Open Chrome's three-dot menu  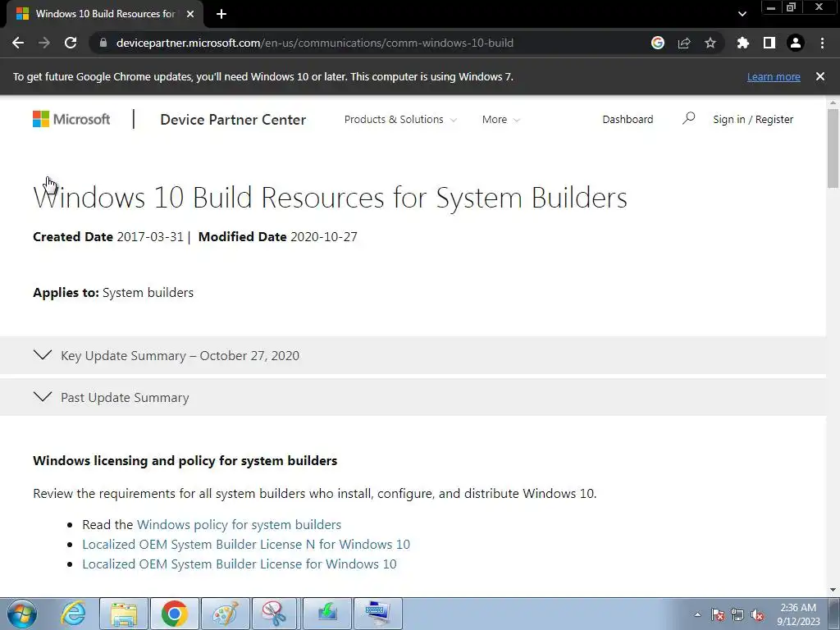pos(822,43)
